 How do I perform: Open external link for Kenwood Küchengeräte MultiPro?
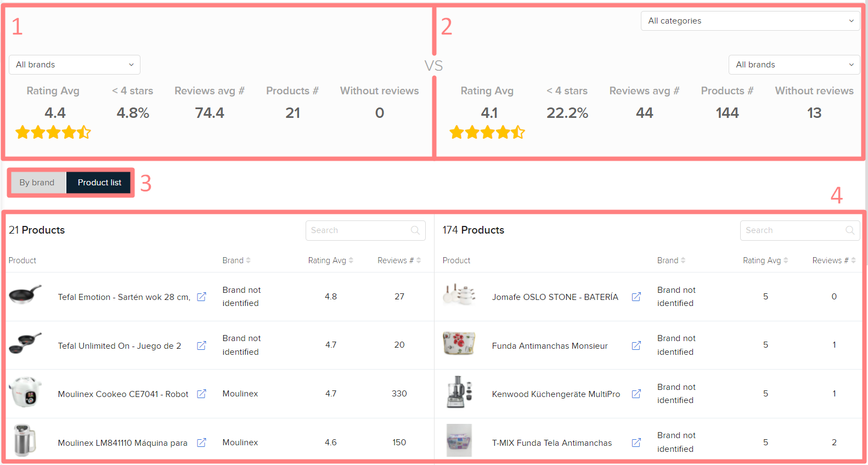coord(636,394)
